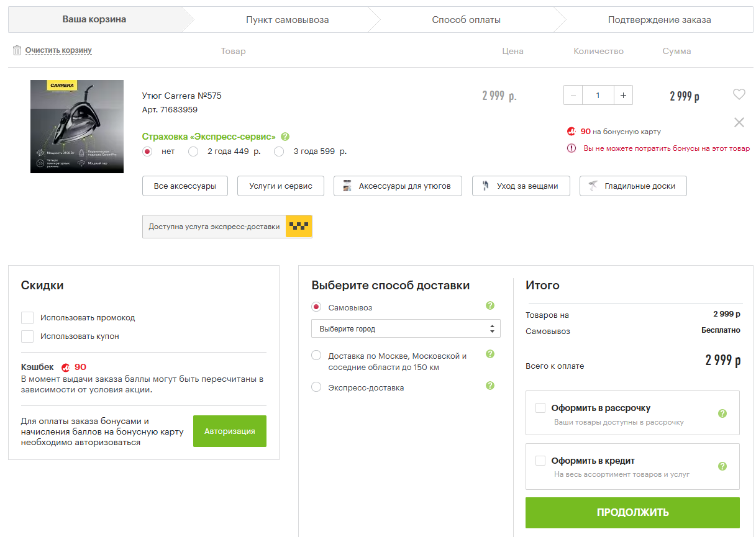Tick the Использовать купон checkbox
Image resolution: width=756 pixels, height=537 pixels.
(x=27, y=336)
